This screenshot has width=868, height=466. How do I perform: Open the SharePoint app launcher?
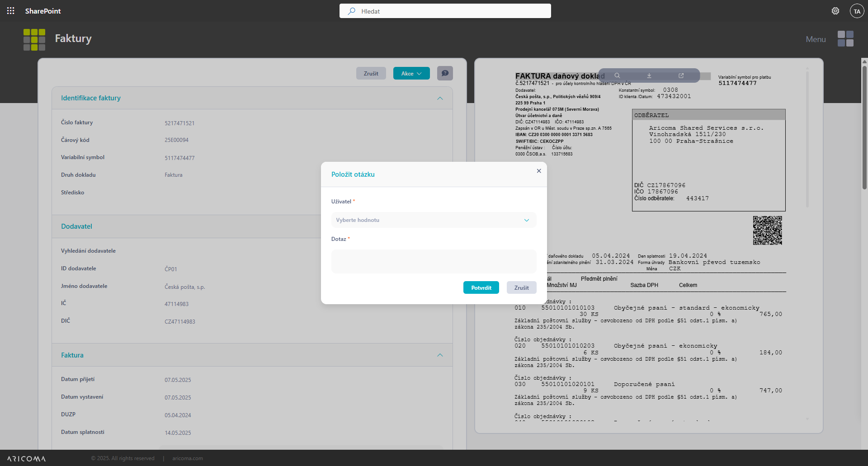pyautogui.click(x=10, y=11)
